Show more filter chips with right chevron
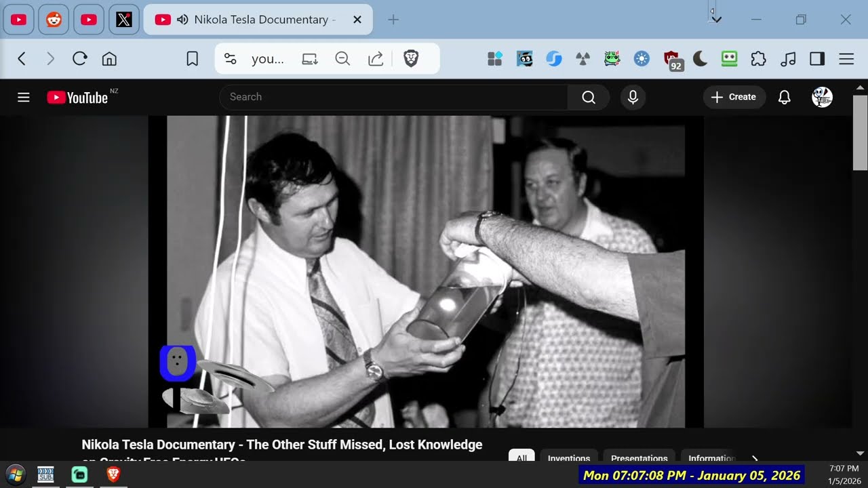The width and height of the screenshot is (868, 488). [755, 457]
